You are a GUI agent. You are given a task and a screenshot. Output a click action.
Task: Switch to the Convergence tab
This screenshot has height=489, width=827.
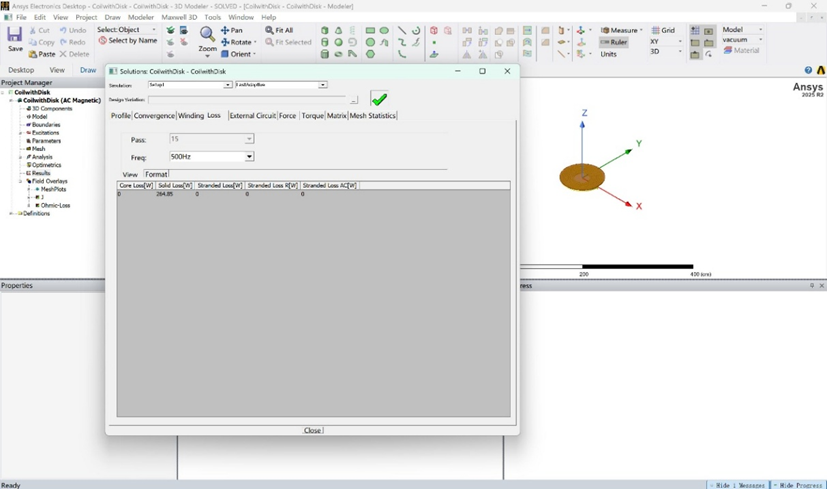pos(154,116)
